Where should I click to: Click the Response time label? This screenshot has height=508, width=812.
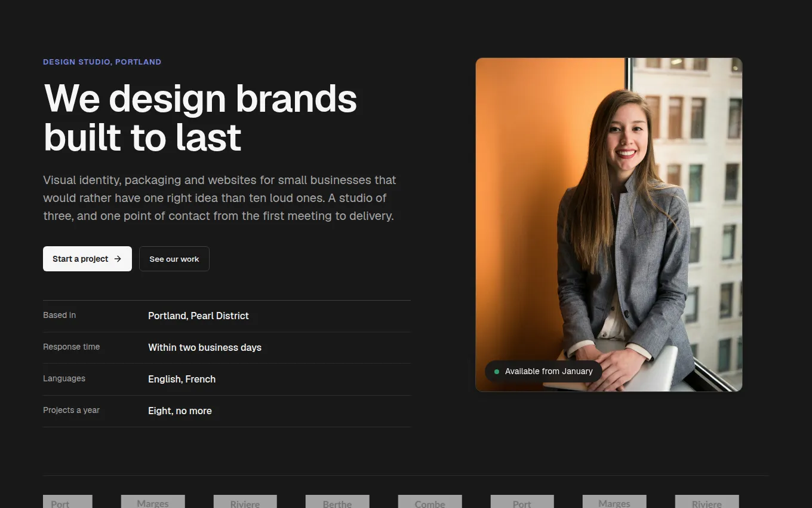click(72, 347)
